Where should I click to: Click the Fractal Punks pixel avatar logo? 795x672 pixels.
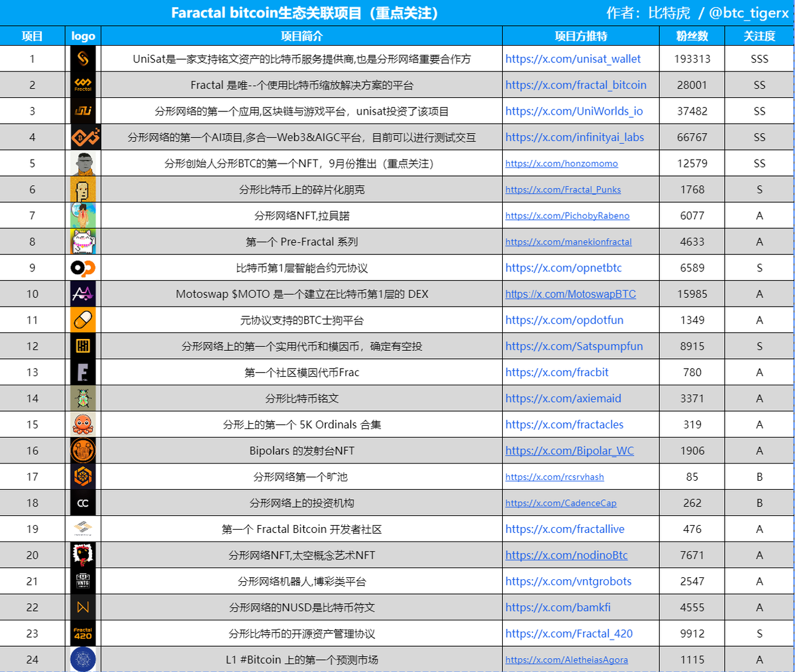[x=83, y=189]
